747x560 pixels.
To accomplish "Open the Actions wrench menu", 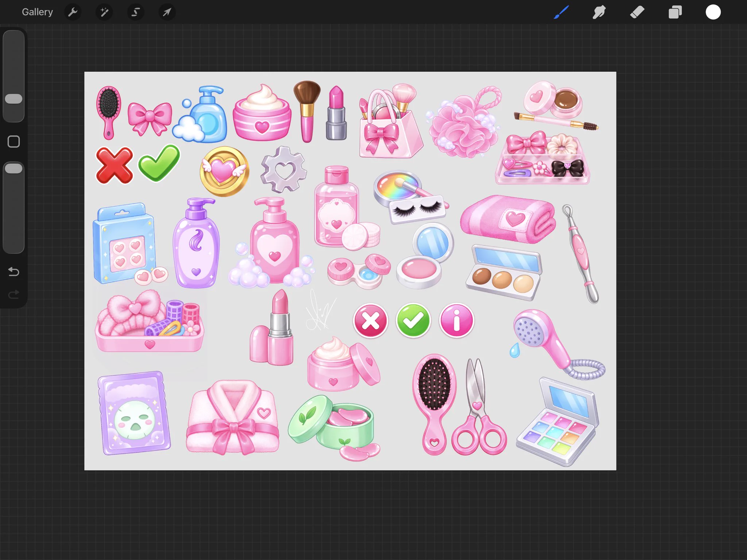I will pos(73,12).
